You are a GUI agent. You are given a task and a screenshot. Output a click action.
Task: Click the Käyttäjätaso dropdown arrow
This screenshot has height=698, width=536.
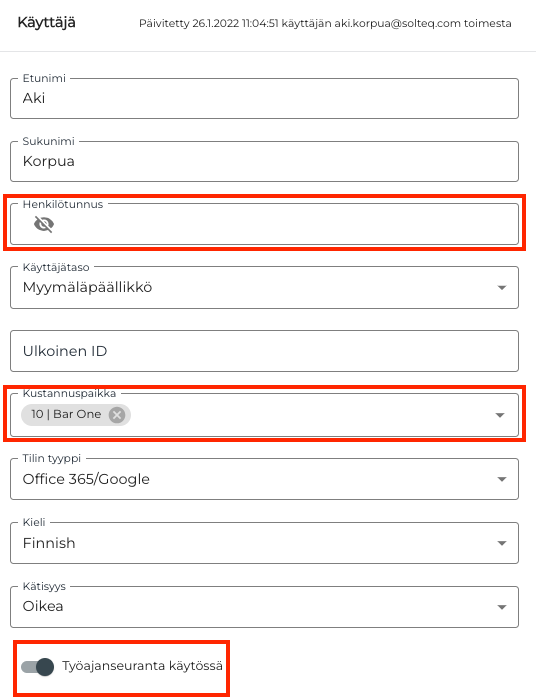coord(502,288)
